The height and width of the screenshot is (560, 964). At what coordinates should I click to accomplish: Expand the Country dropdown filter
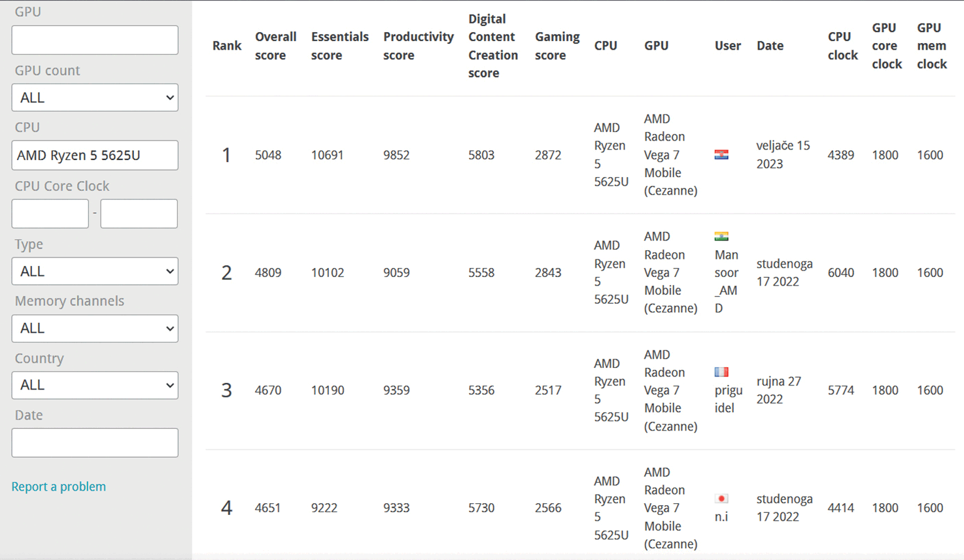coord(95,385)
